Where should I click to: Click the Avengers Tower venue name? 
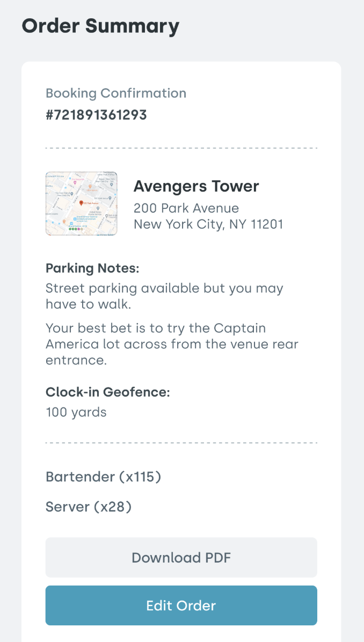(196, 186)
